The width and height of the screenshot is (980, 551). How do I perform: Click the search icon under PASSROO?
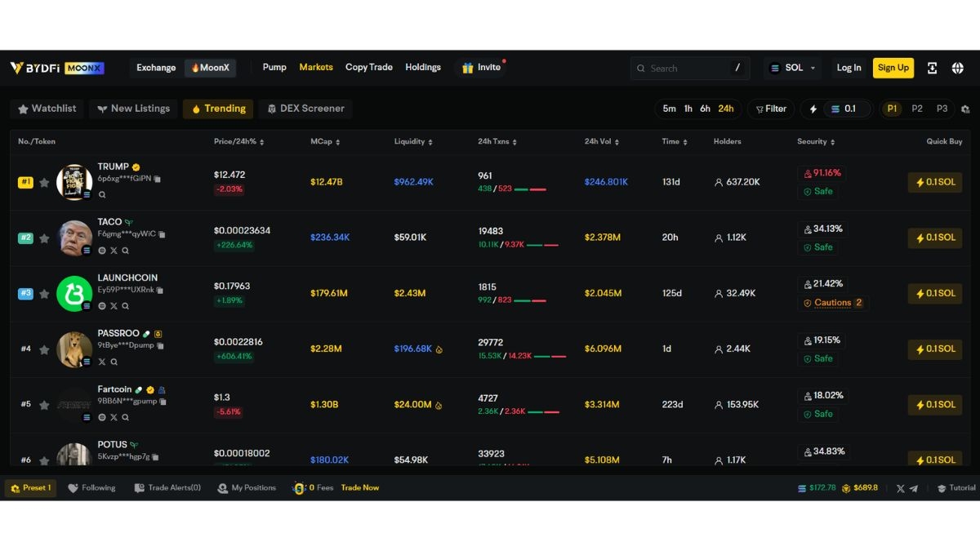coord(114,362)
